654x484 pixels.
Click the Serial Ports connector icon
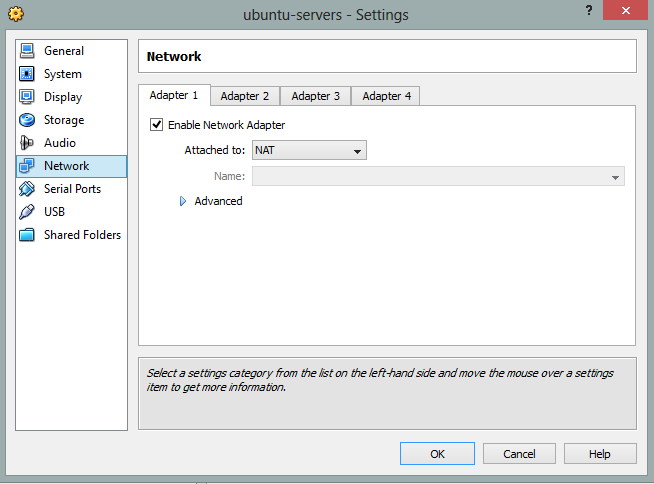27,189
